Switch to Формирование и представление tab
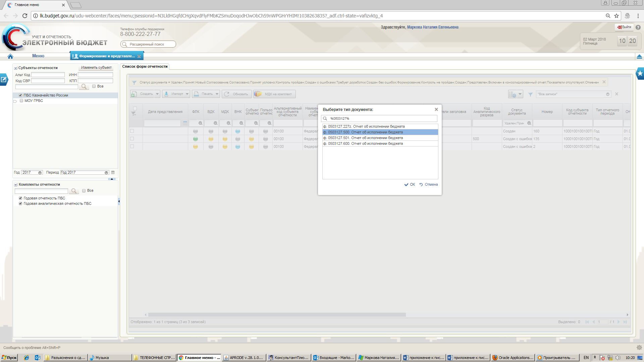The width and height of the screenshot is (644, 362). pos(107,56)
